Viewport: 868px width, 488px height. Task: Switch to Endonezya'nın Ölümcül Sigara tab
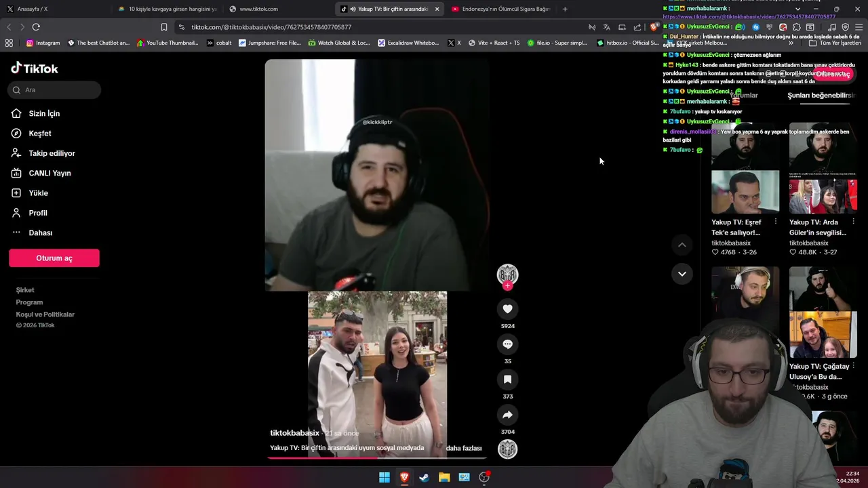(x=500, y=9)
